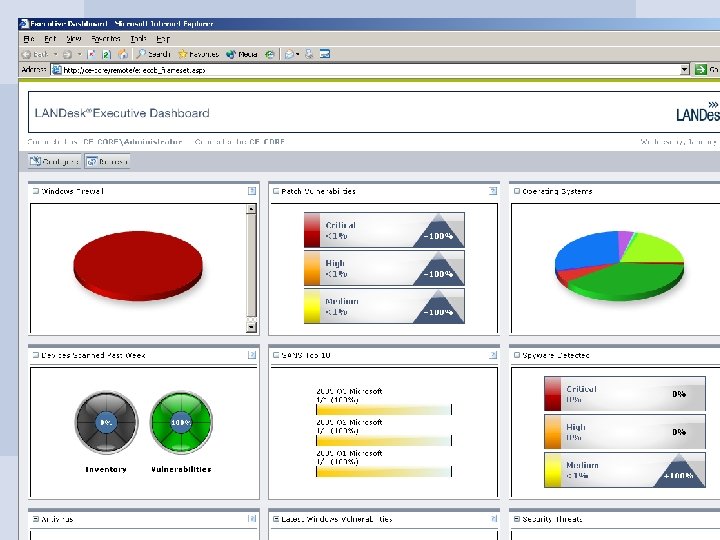
Task: Collapse the Patch Vulnerabilities panel toggle
Action: click(x=276, y=191)
